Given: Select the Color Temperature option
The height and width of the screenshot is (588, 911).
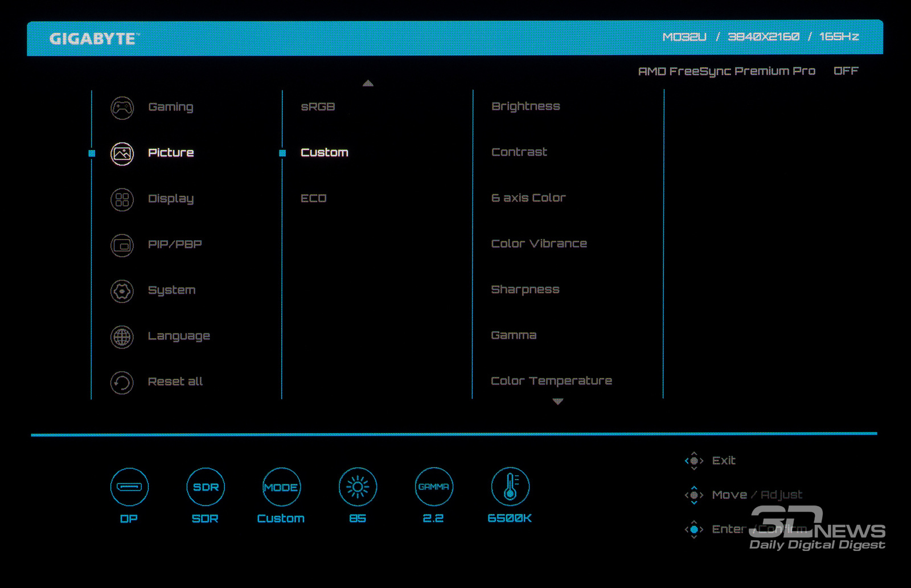Looking at the screenshot, I should coord(552,381).
